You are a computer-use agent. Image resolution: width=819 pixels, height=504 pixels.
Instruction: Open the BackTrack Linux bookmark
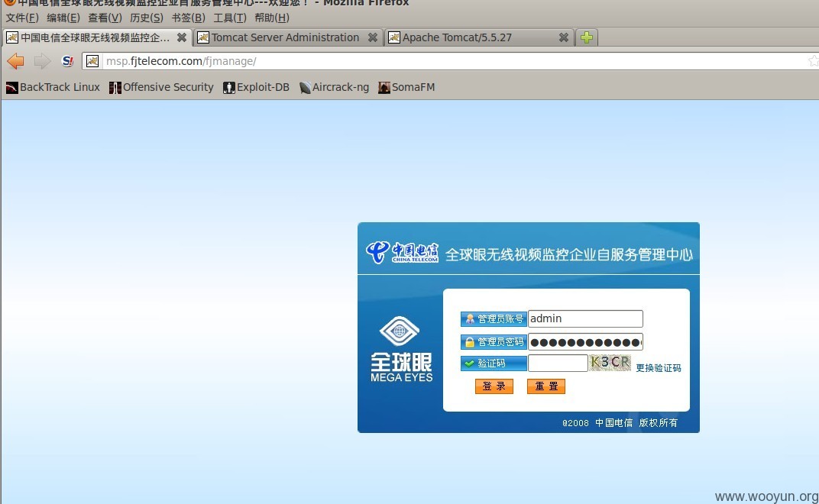click(x=53, y=87)
